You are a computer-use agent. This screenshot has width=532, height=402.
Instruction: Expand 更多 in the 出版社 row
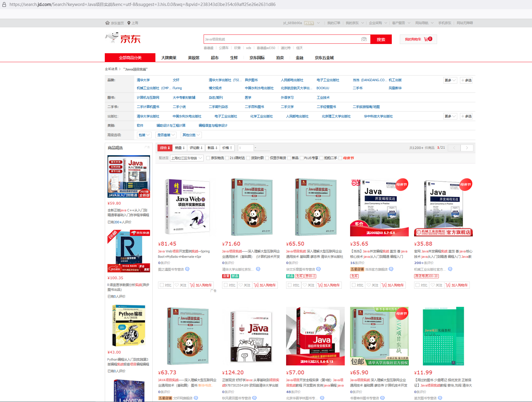[450, 116]
